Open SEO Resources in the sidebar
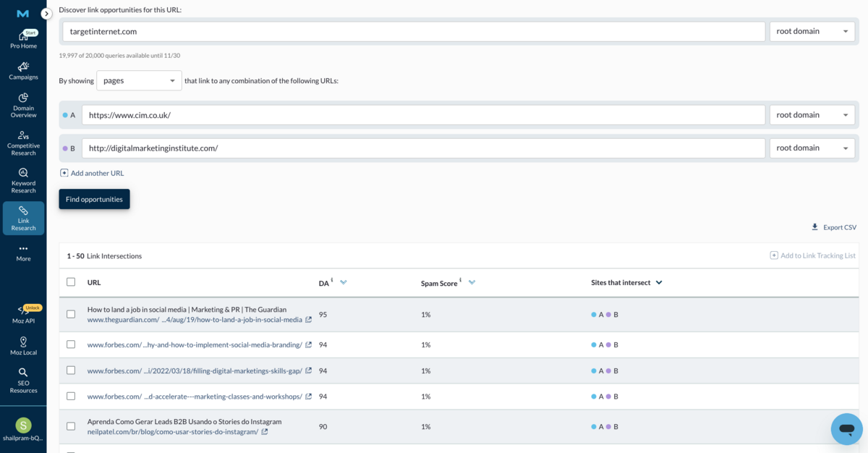868x453 pixels. click(23, 381)
